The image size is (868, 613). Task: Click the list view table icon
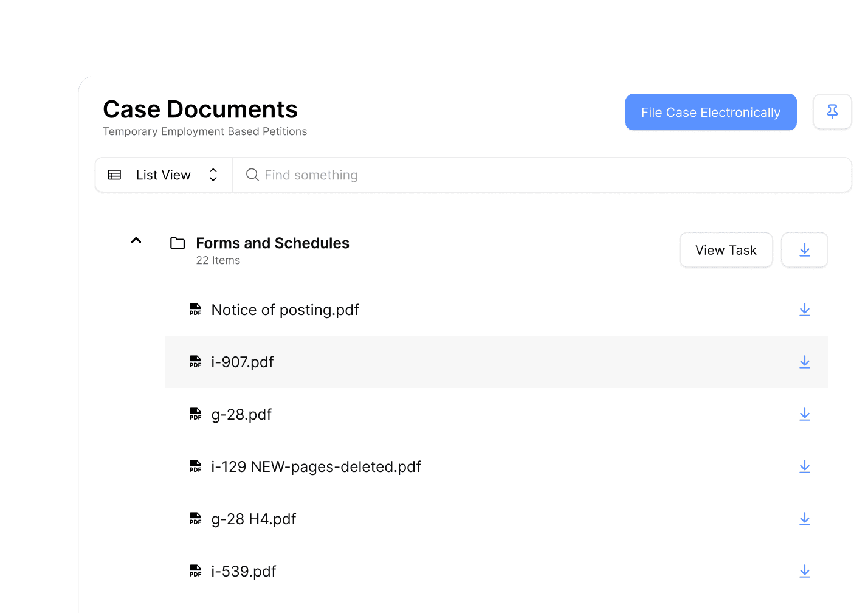[x=114, y=175]
